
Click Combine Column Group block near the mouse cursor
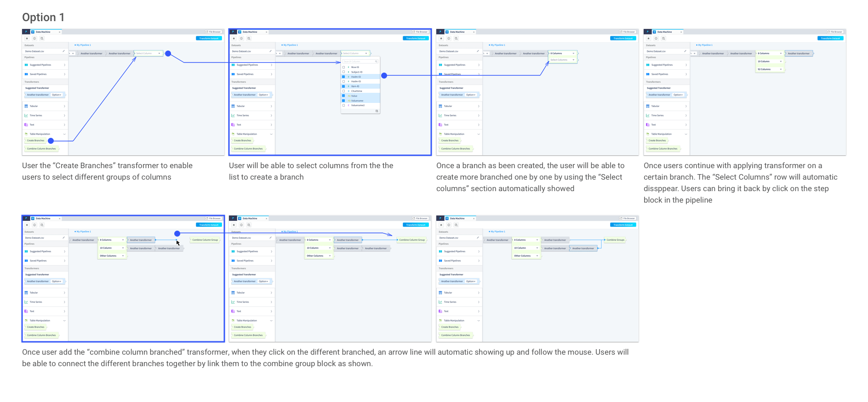(205, 240)
